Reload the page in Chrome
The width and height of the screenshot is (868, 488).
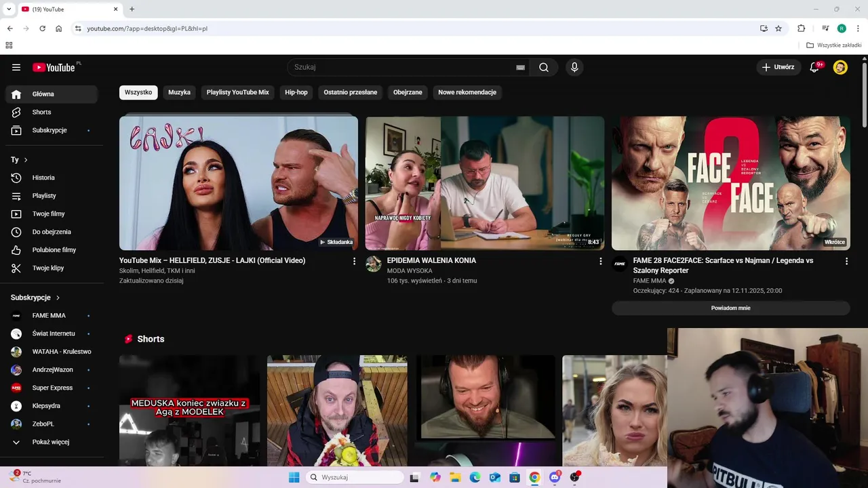tap(42, 28)
